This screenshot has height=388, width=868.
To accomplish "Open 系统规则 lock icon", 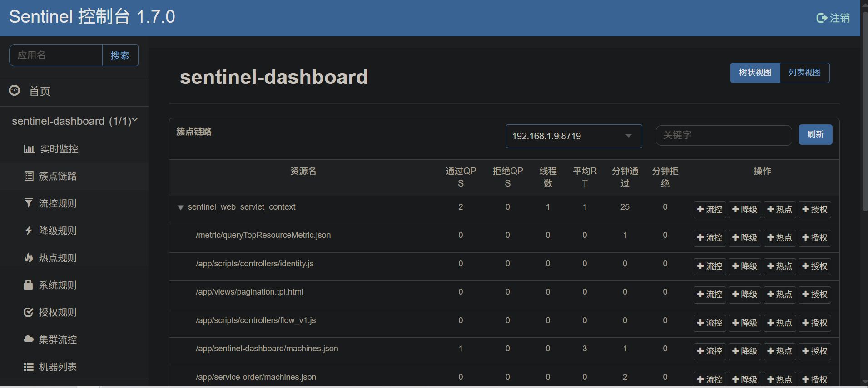I will [28, 285].
